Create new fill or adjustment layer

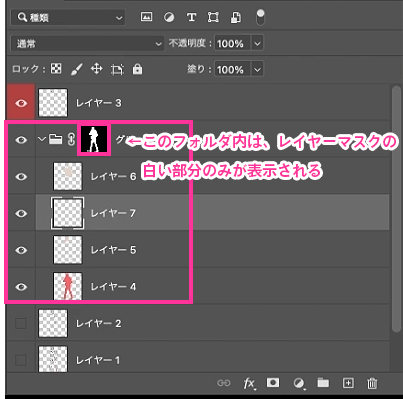pos(299,383)
